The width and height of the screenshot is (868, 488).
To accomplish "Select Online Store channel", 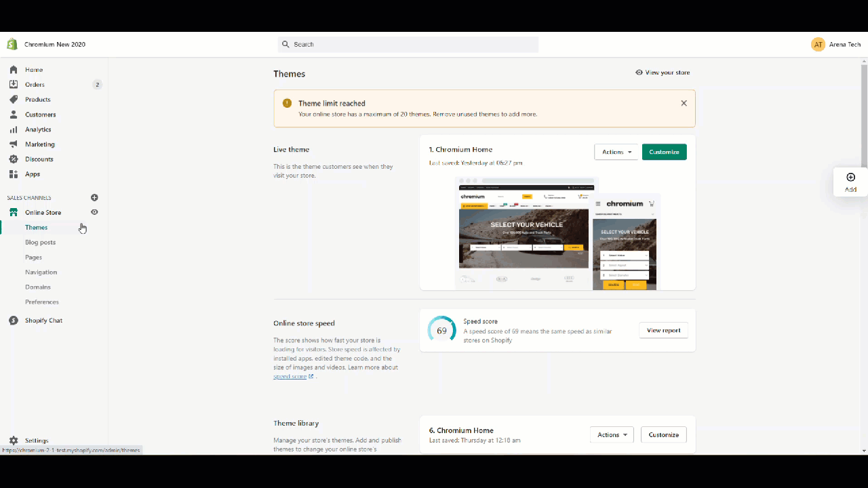I will pos(43,212).
